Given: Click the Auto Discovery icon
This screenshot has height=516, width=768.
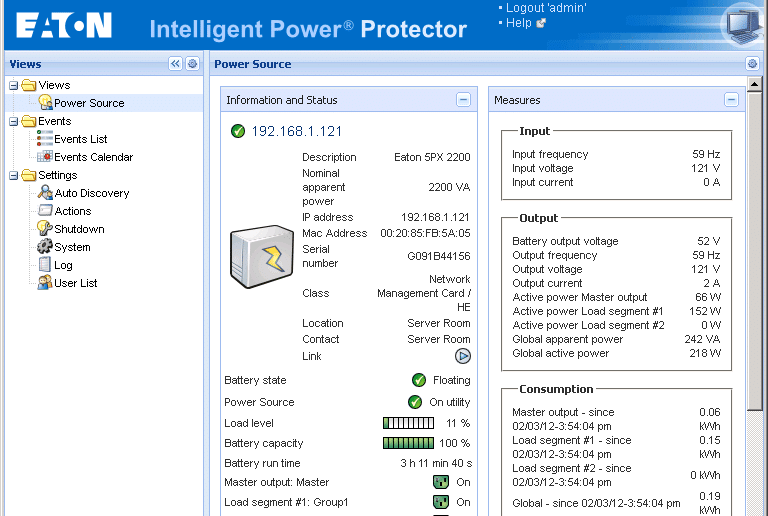Looking at the screenshot, I should pos(45,192).
